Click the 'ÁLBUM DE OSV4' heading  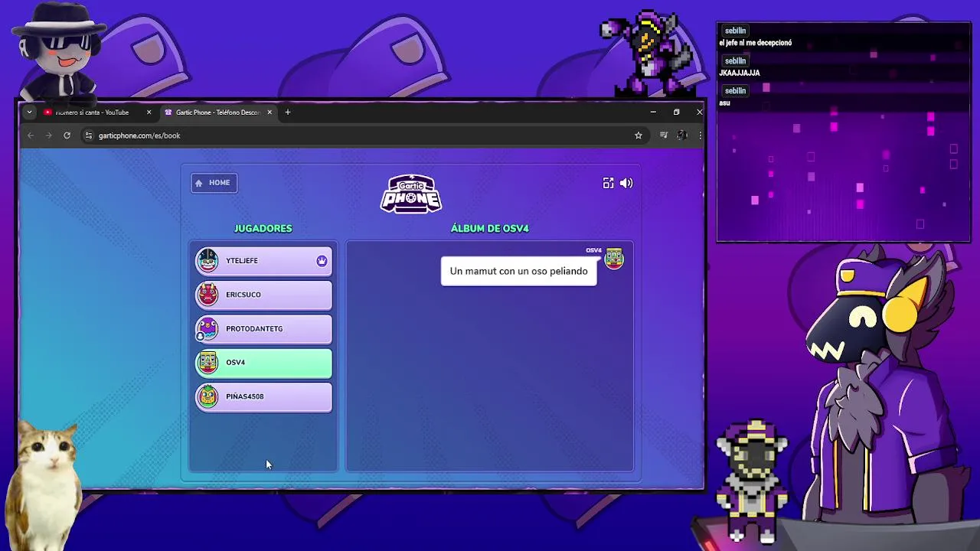pyautogui.click(x=490, y=228)
